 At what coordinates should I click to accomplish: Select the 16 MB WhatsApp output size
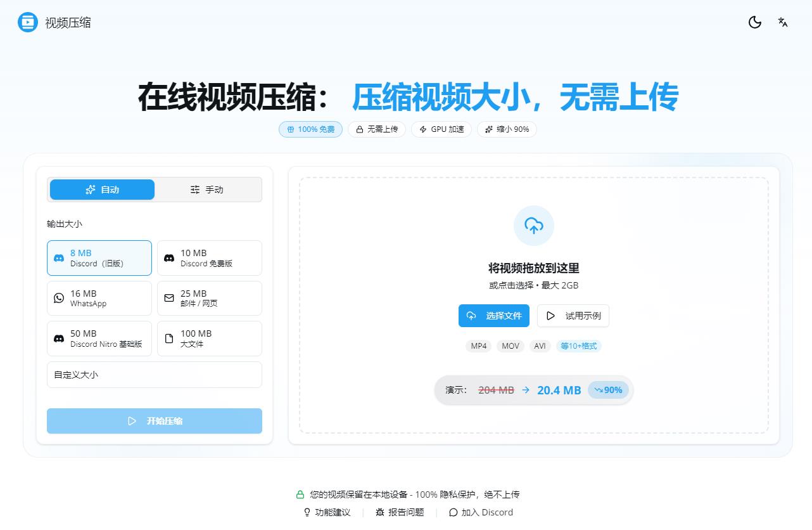99,298
